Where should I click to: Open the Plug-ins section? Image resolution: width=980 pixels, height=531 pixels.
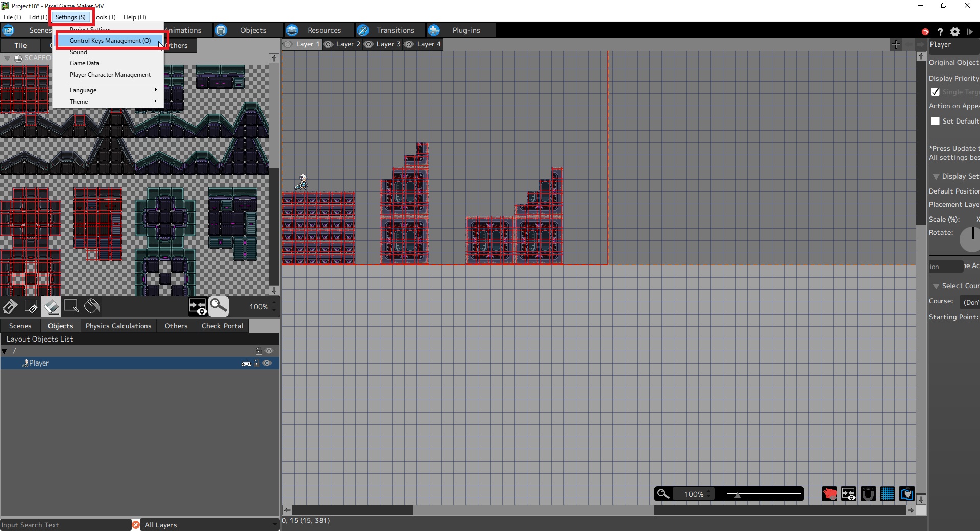pyautogui.click(x=461, y=31)
